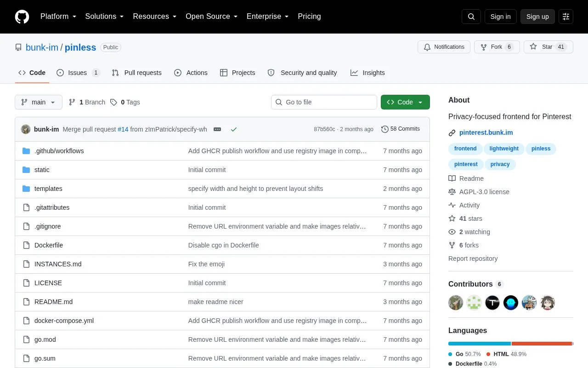Click the bunk-im avatar in commit bar

point(26,129)
